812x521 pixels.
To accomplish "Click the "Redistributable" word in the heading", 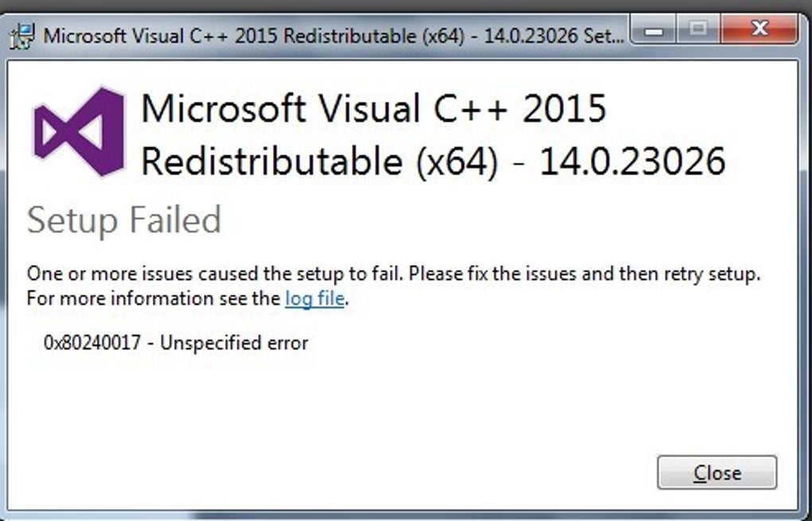I will coord(271,163).
